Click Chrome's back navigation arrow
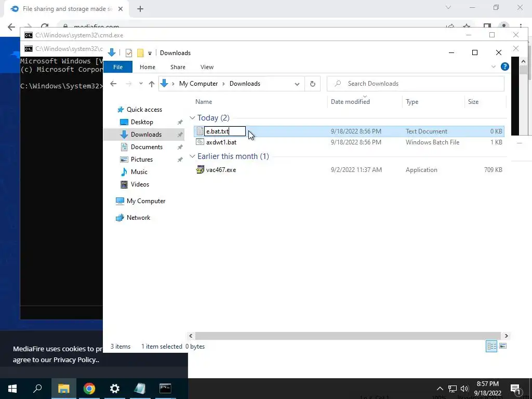The image size is (532, 399). tap(11, 27)
